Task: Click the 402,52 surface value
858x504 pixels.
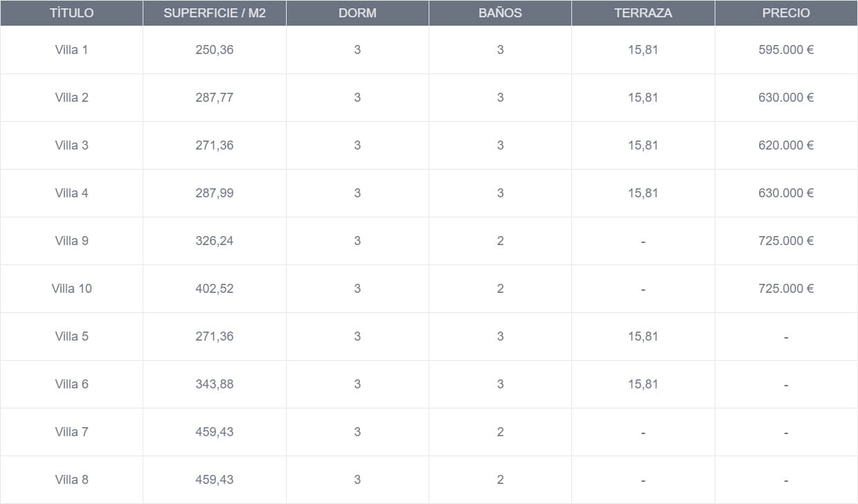Action: coord(215,289)
